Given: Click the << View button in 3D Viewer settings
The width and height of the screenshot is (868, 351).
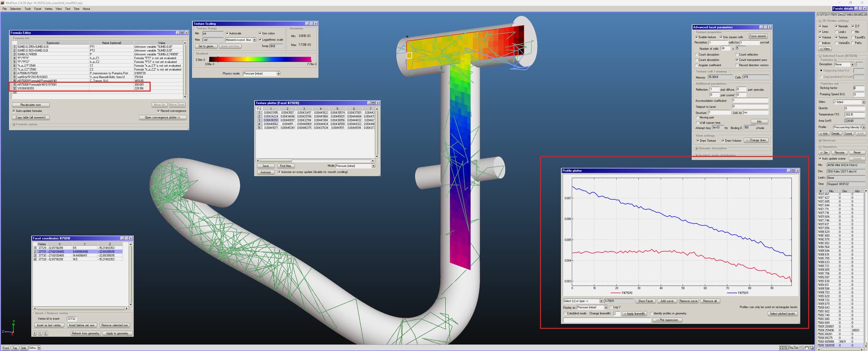Looking at the screenshot, I should [825, 48].
